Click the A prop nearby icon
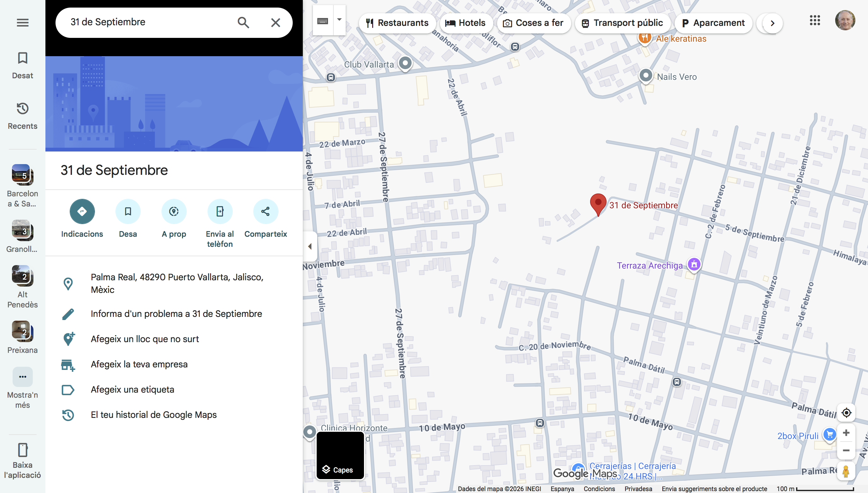This screenshot has height=493, width=868. [173, 211]
